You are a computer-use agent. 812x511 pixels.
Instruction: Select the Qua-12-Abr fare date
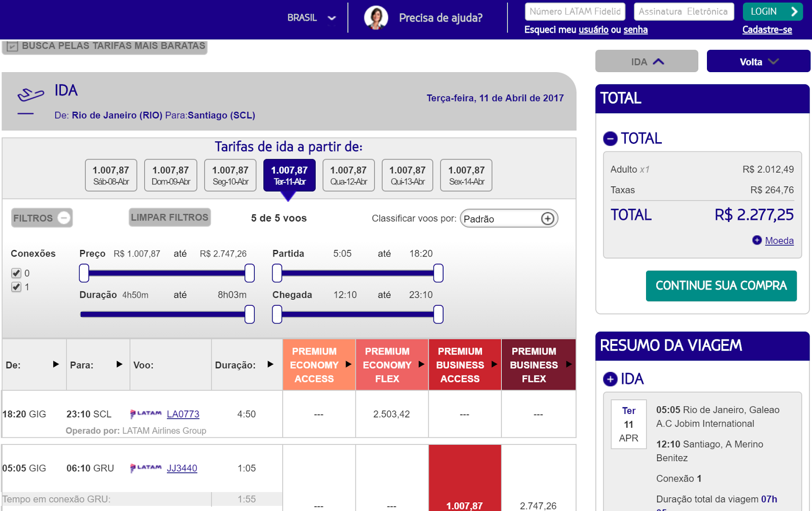coord(349,175)
